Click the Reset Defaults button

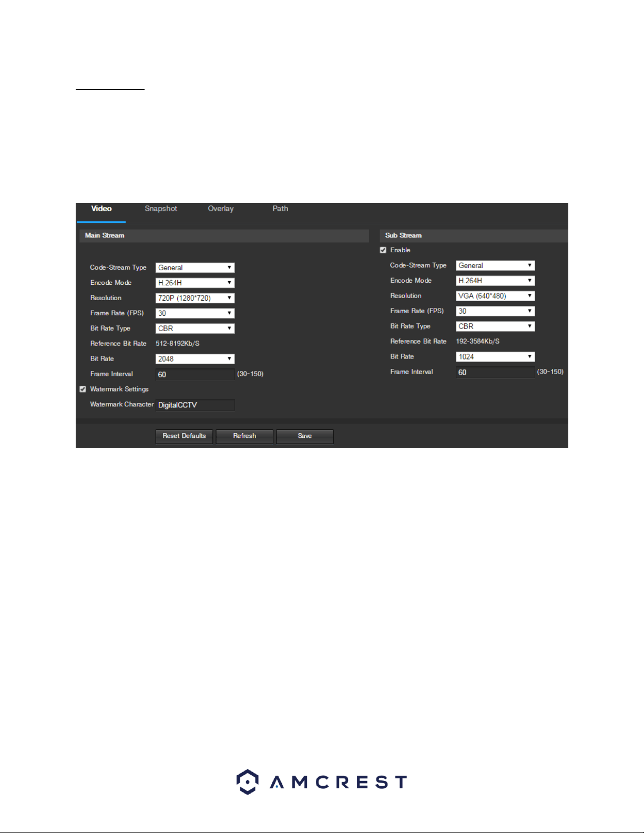click(x=184, y=436)
